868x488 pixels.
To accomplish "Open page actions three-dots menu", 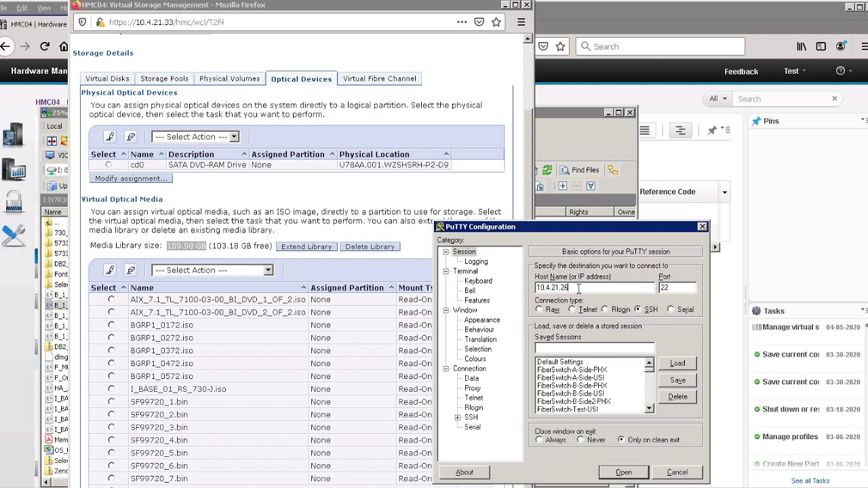I will pos(462,22).
